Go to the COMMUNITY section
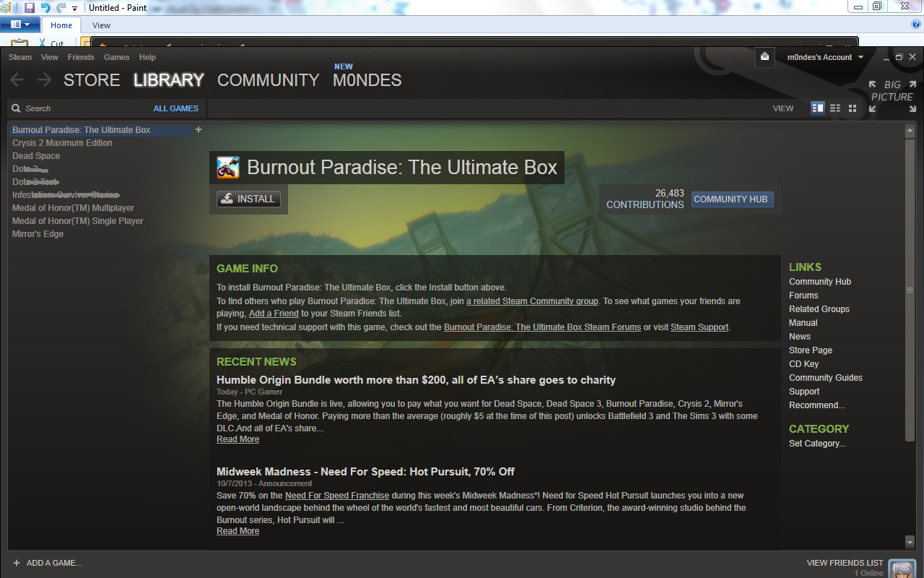This screenshot has height=578, width=924. (x=269, y=80)
